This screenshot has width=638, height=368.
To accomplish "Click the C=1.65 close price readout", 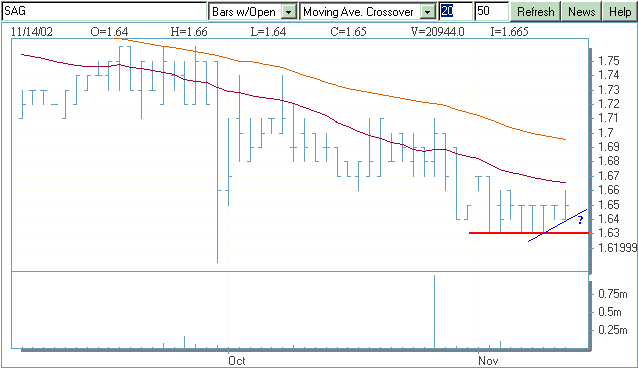I will (x=348, y=32).
